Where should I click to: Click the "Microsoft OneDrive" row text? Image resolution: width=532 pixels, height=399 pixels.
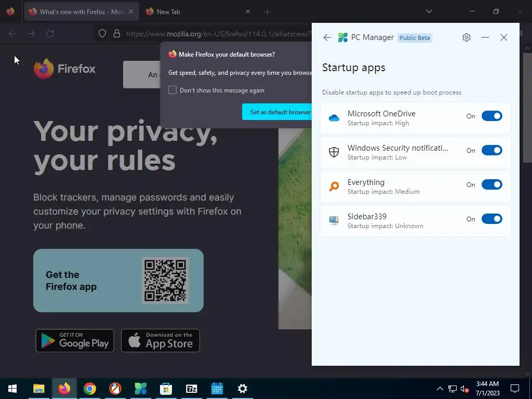[381, 114]
